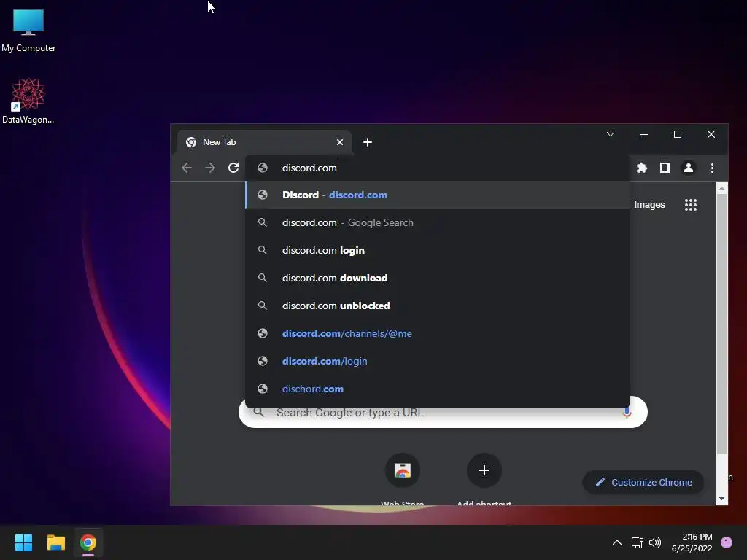Open the volume speaker icon

click(656, 542)
